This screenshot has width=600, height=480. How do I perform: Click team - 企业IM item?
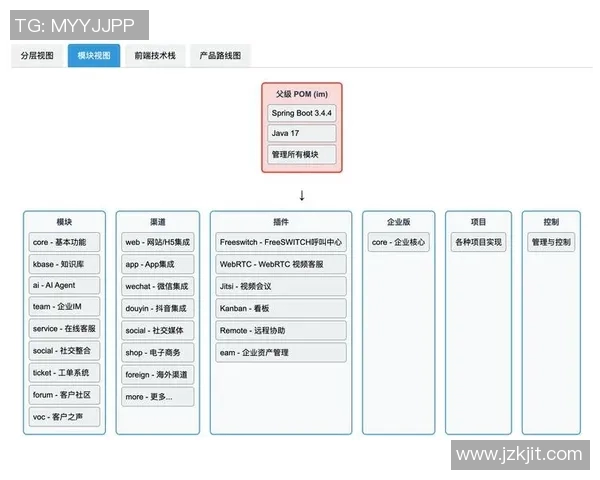click(x=64, y=307)
